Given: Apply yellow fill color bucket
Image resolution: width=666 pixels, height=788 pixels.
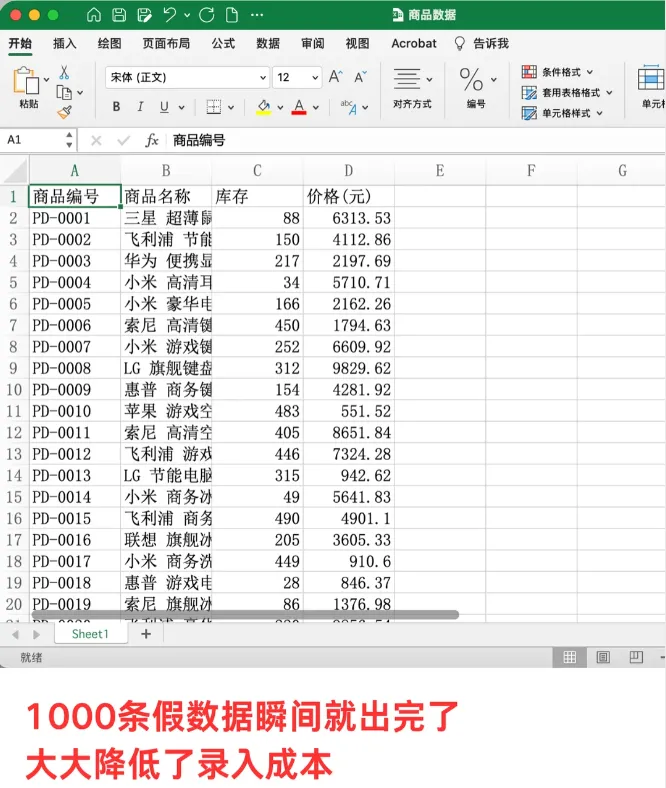Looking at the screenshot, I should pos(263,107).
